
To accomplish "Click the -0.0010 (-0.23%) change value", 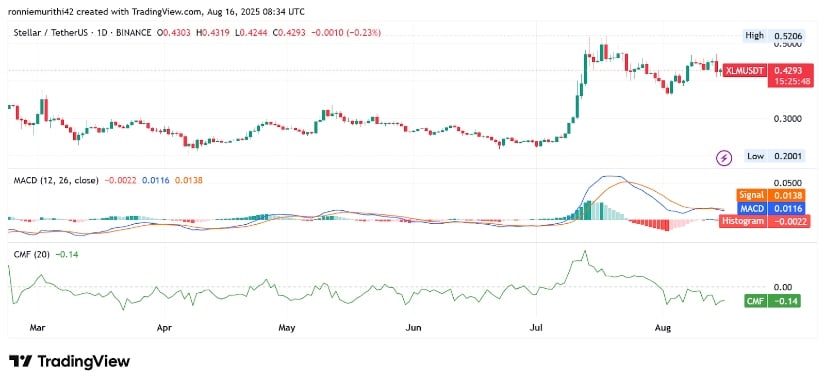I will point(346,33).
